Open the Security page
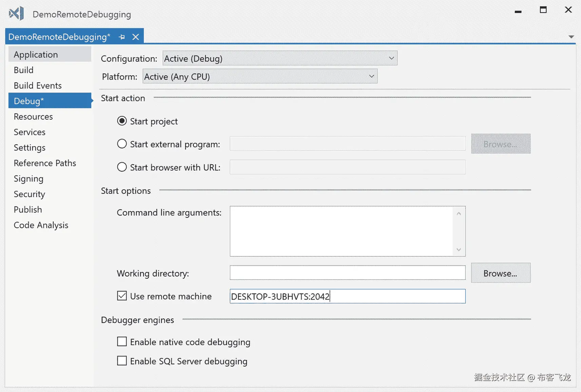Viewport: 581px width, 392px height. click(50, 194)
